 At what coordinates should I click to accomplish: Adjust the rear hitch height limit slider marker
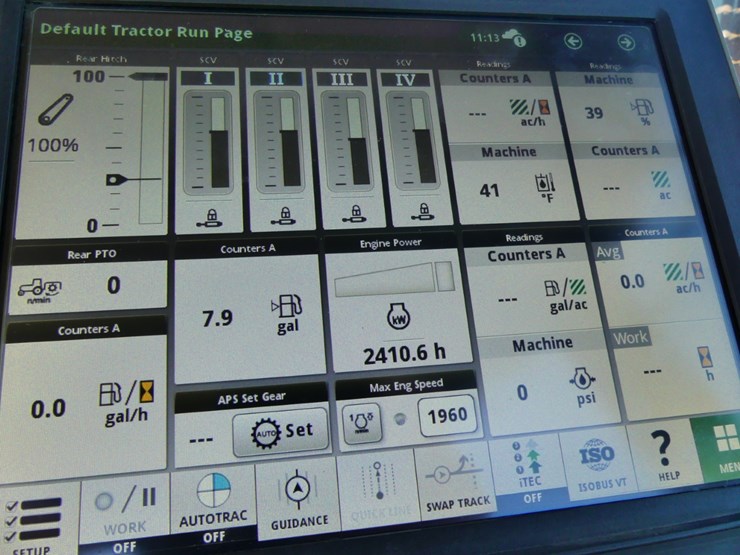[147, 76]
